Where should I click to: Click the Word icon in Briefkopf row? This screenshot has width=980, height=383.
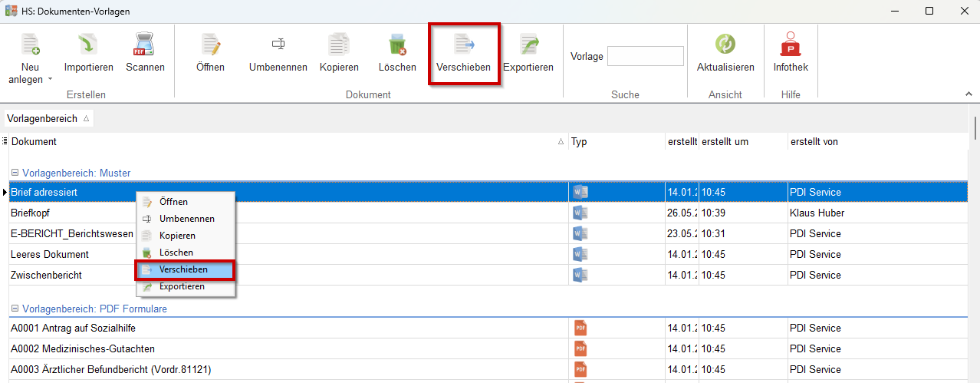click(x=580, y=213)
